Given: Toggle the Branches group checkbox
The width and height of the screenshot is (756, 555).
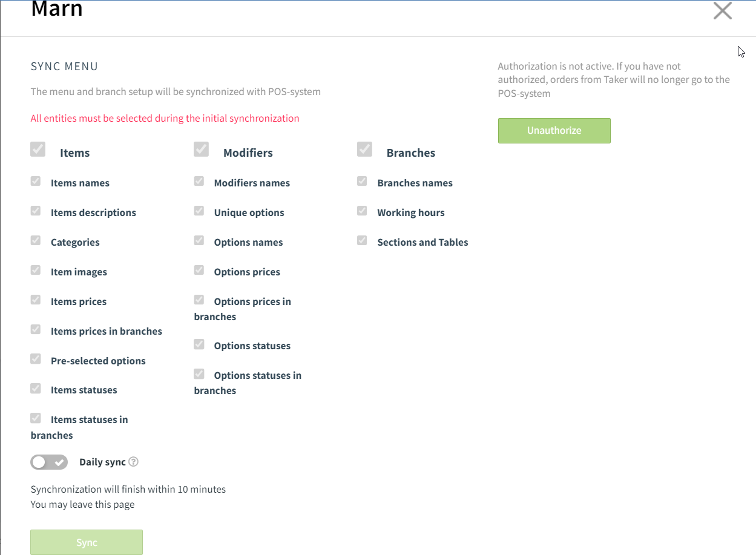Looking at the screenshot, I should click(x=365, y=149).
